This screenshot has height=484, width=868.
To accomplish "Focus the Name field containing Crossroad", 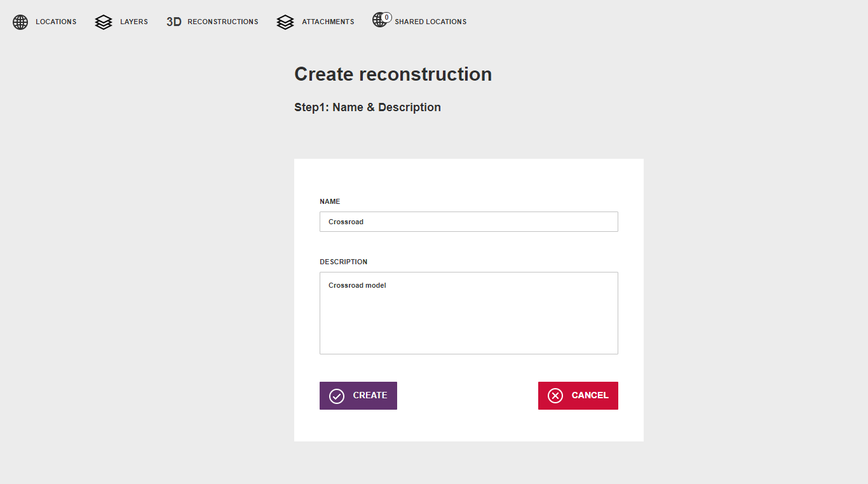I will pyautogui.click(x=469, y=222).
